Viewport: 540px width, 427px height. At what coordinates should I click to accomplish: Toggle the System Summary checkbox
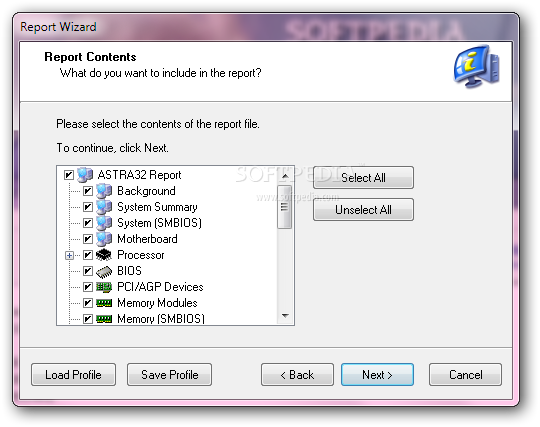point(88,207)
